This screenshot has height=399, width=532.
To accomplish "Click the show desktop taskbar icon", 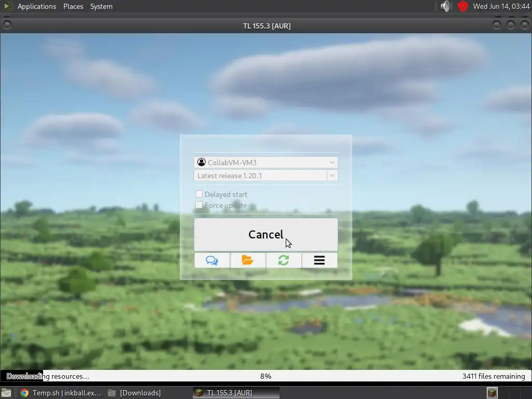I will (x=6, y=393).
